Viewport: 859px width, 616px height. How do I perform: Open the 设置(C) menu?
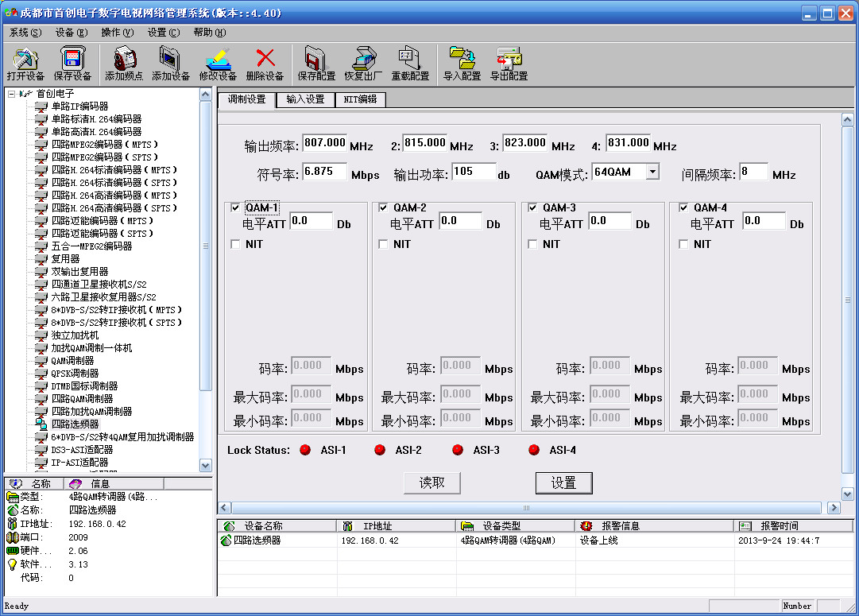click(163, 33)
